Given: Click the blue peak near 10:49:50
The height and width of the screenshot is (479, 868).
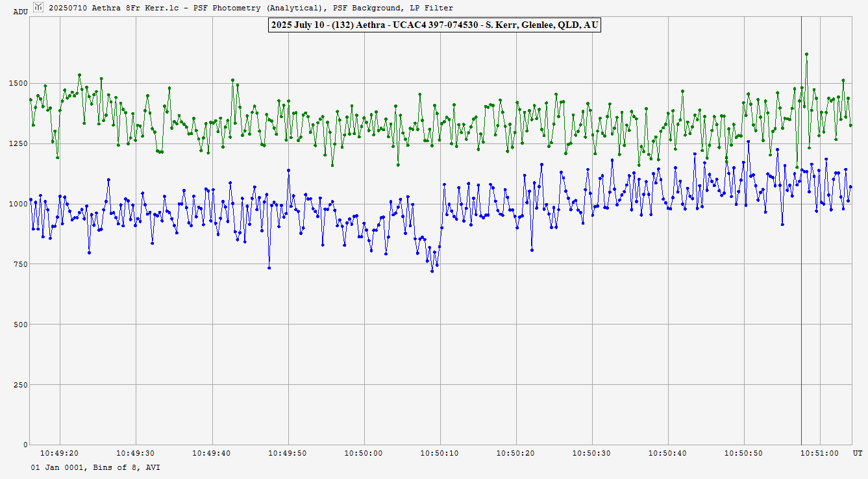Looking at the screenshot, I should 288,171.
